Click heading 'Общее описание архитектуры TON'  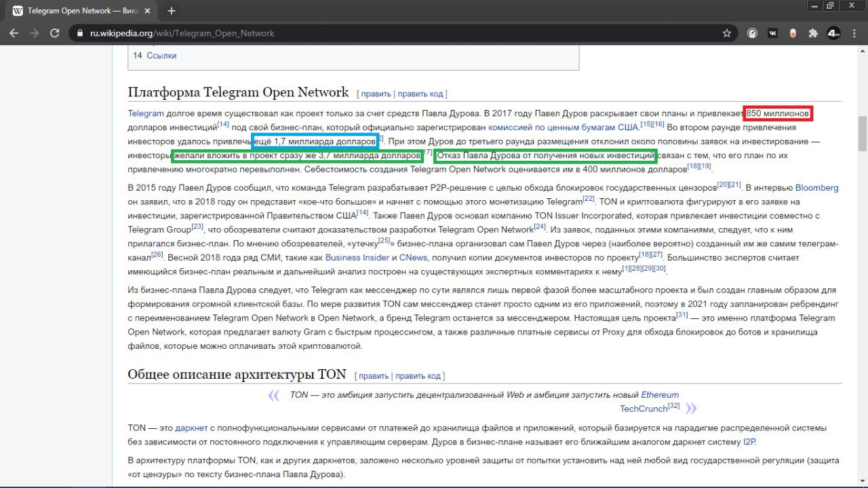[x=237, y=375]
